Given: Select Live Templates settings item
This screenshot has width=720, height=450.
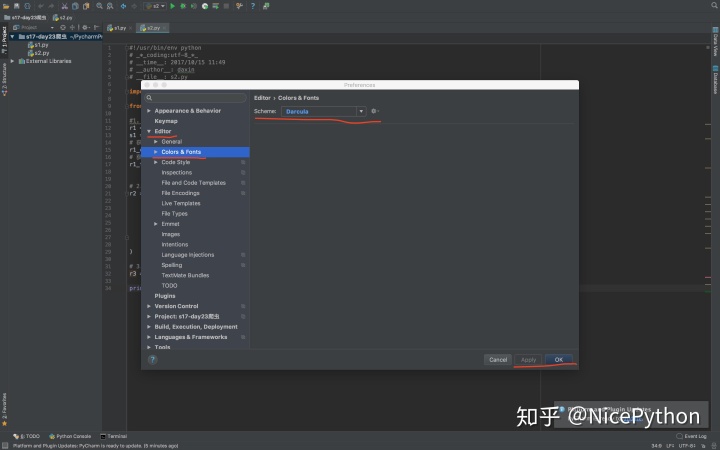Looking at the screenshot, I should tap(181, 203).
